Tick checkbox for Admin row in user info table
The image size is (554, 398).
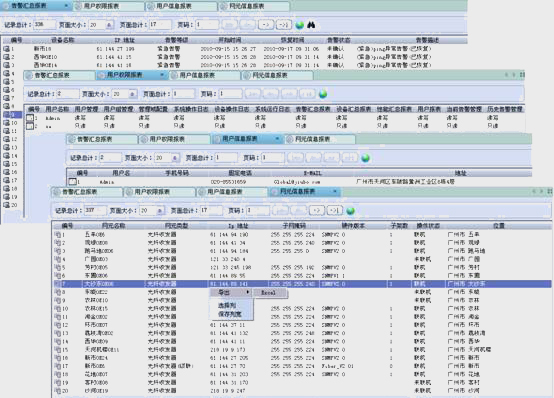(x=72, y=182)
